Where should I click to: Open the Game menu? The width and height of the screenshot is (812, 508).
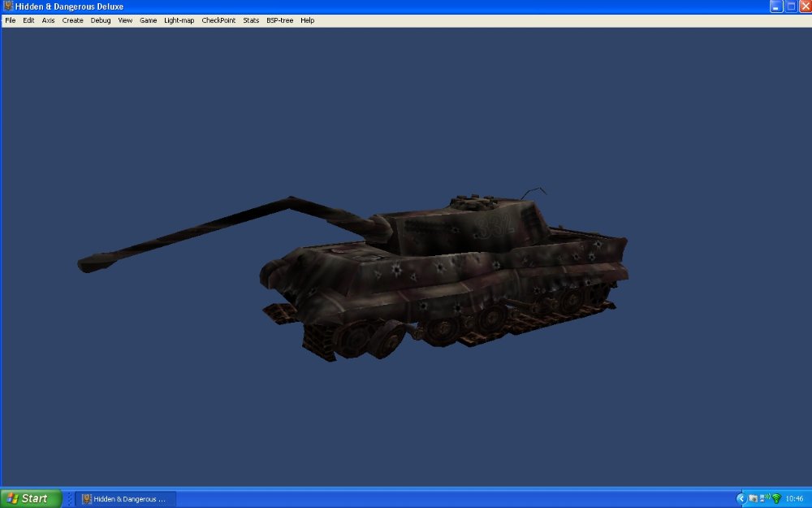(148, 21)
